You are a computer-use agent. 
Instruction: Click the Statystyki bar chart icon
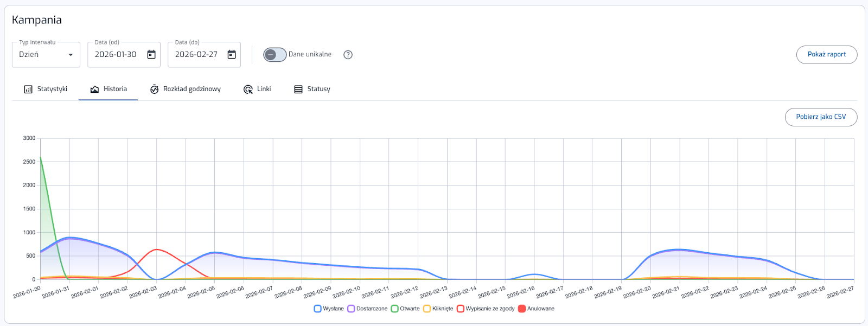click(x=28, y=90)
